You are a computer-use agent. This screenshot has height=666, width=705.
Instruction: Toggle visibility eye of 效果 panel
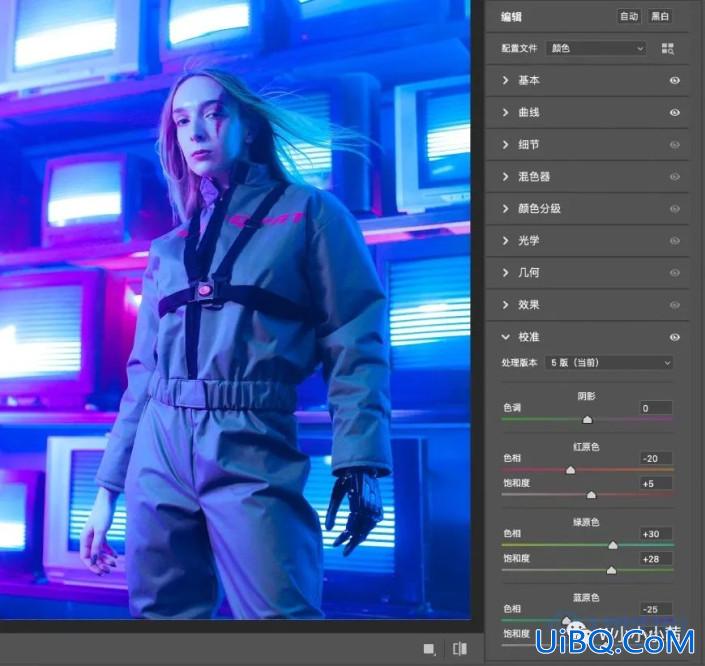674,305
